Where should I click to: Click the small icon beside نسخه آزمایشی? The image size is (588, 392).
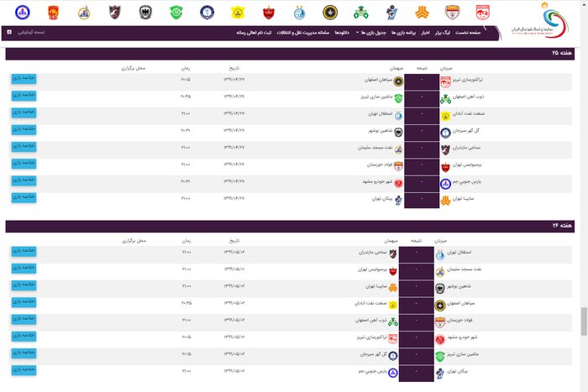(x=9, y=32)
